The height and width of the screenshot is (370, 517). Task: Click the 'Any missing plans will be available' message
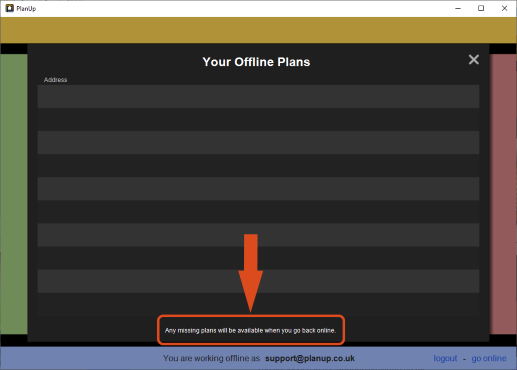point(250,330)
